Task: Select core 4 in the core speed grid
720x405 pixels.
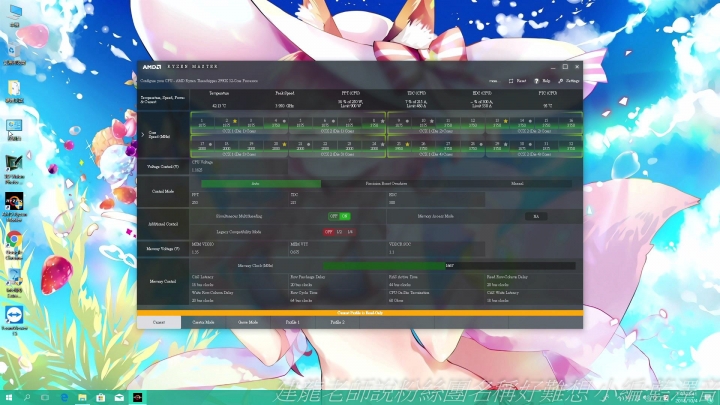Action: (276, 123)
